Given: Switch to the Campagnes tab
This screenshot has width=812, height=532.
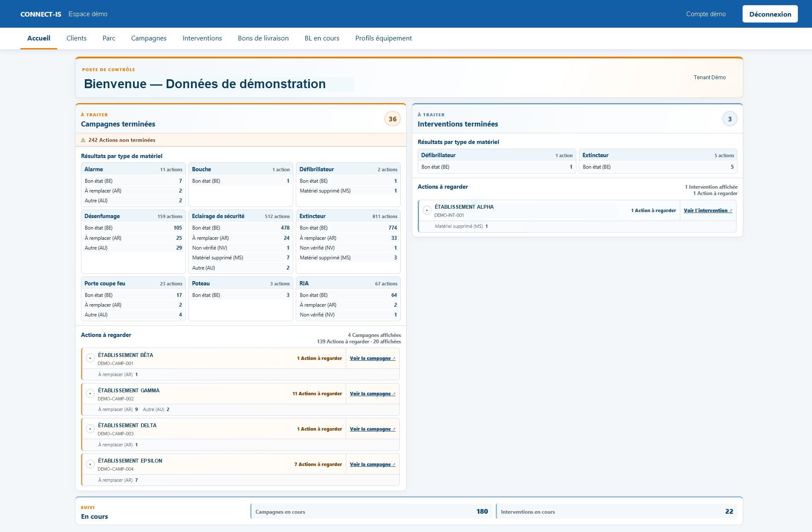Looking at the screenshot, I should [149, 38].
